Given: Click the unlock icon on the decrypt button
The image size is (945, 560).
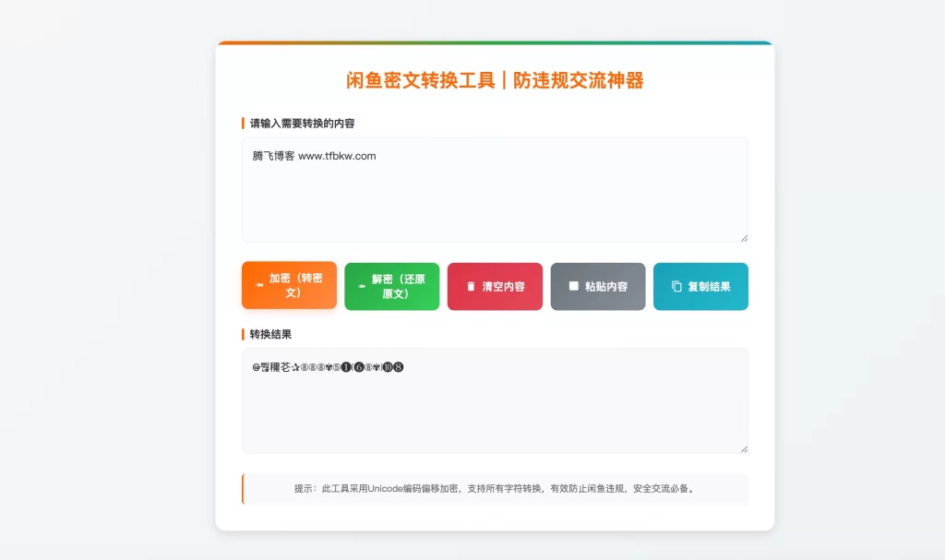Looking at the screenshot, I should tap(360, 285).
